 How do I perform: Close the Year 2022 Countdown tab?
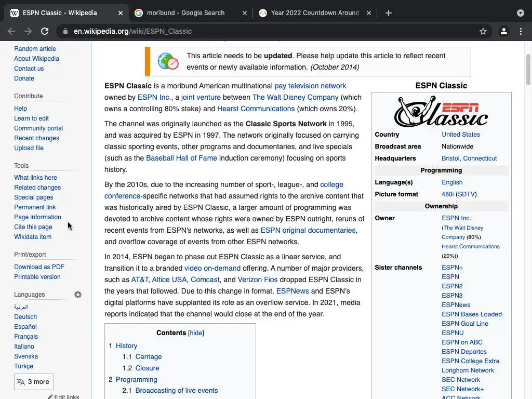tap(369, 13)
